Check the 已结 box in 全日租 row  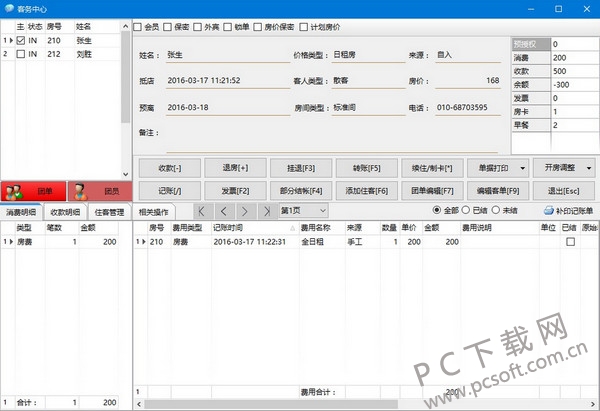pyautogui.click(x=571, y=241)
